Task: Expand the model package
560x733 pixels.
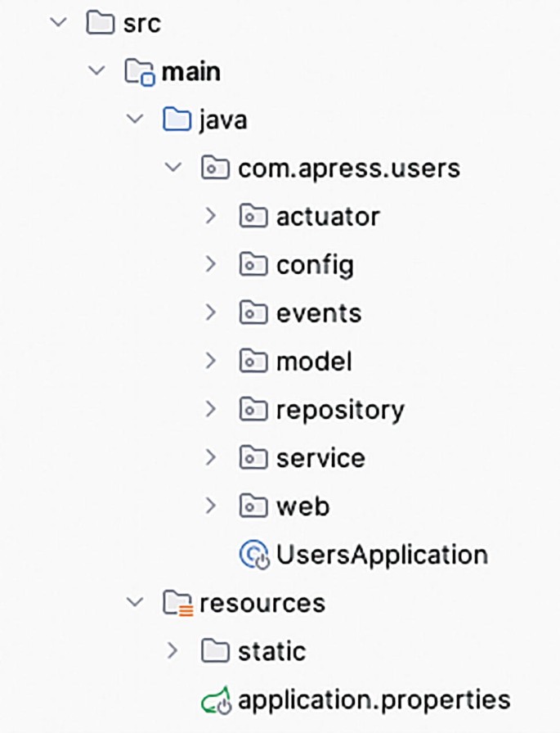Action: (x=212, y=361)
